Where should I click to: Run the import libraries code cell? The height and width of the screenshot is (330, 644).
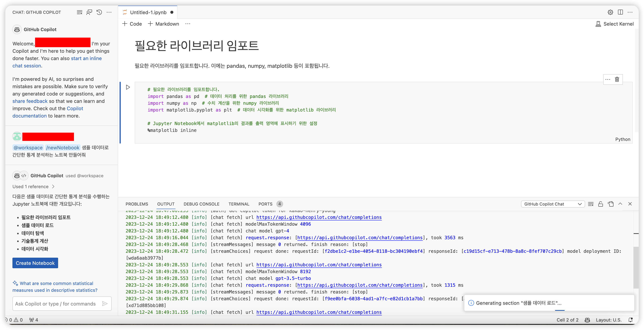pos(128,87)
